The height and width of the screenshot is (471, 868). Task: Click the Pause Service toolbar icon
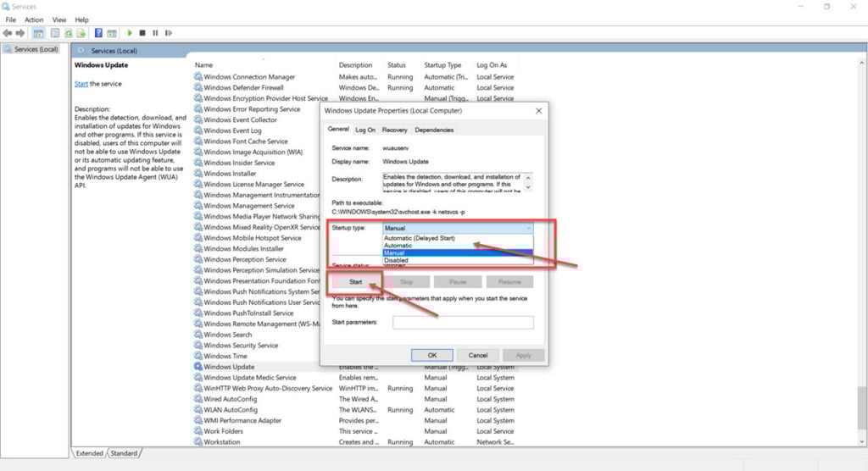156,33
